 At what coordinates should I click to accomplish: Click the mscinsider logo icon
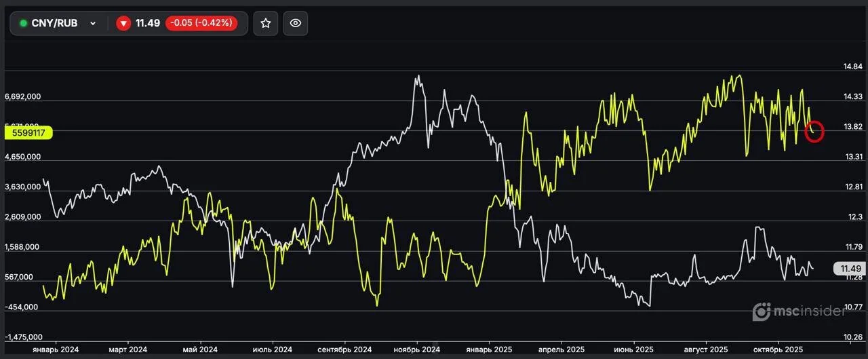(762, 311)
